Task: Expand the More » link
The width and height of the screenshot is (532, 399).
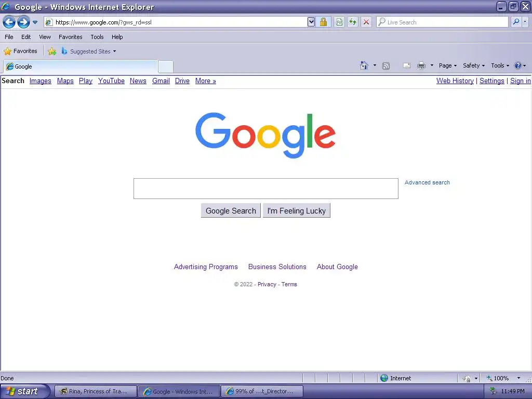Action: pos(206,81)
